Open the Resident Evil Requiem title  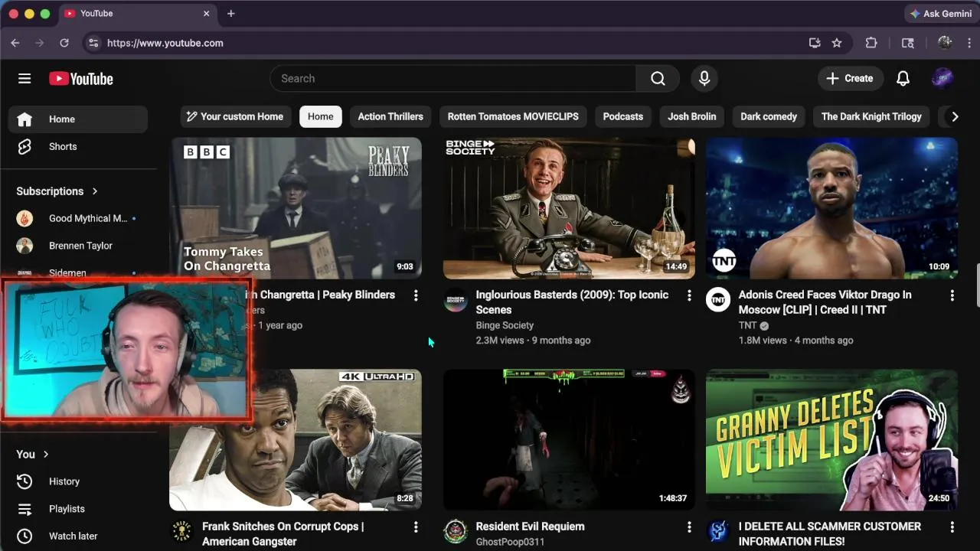[530, 527]
